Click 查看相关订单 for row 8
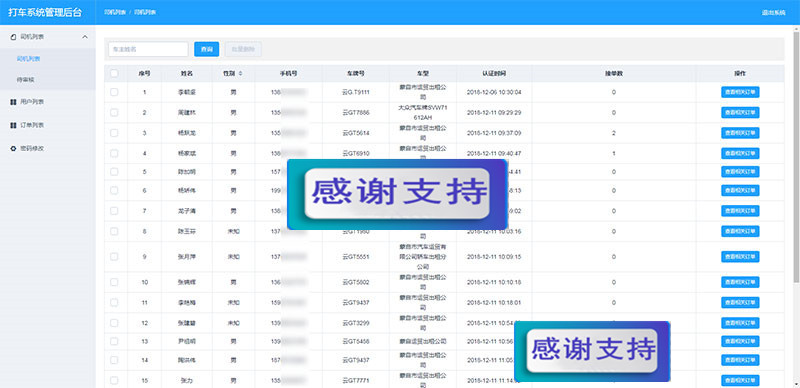Image resolution: width=800 pixels, height=388 pixels. [740, 231]
